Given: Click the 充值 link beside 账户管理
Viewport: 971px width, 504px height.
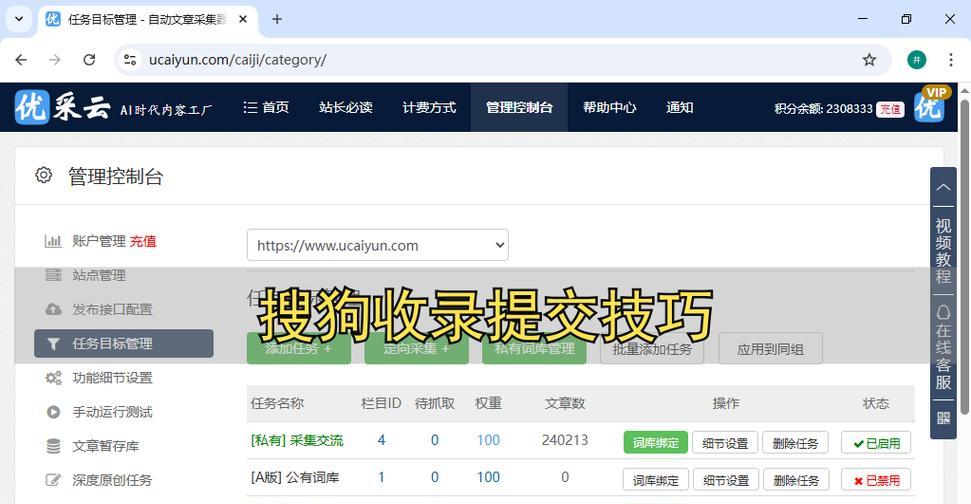Looking at the screenshot, I should tap(143, 241).
